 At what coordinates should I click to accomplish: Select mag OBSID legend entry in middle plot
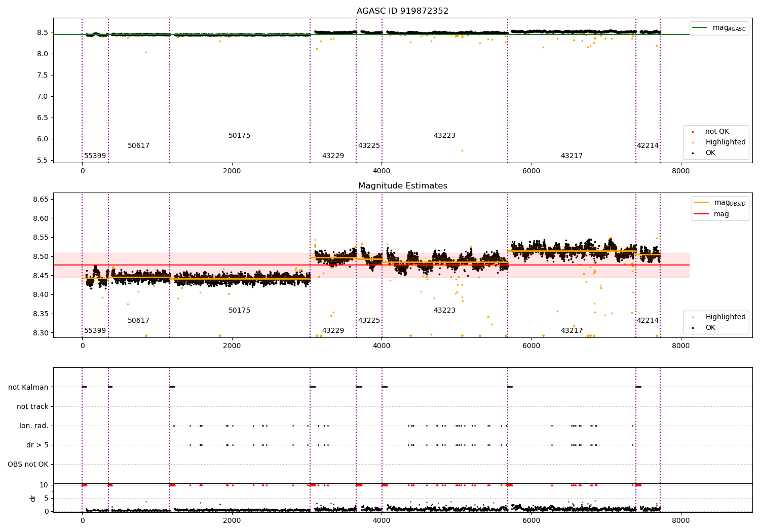pos(720,203)
